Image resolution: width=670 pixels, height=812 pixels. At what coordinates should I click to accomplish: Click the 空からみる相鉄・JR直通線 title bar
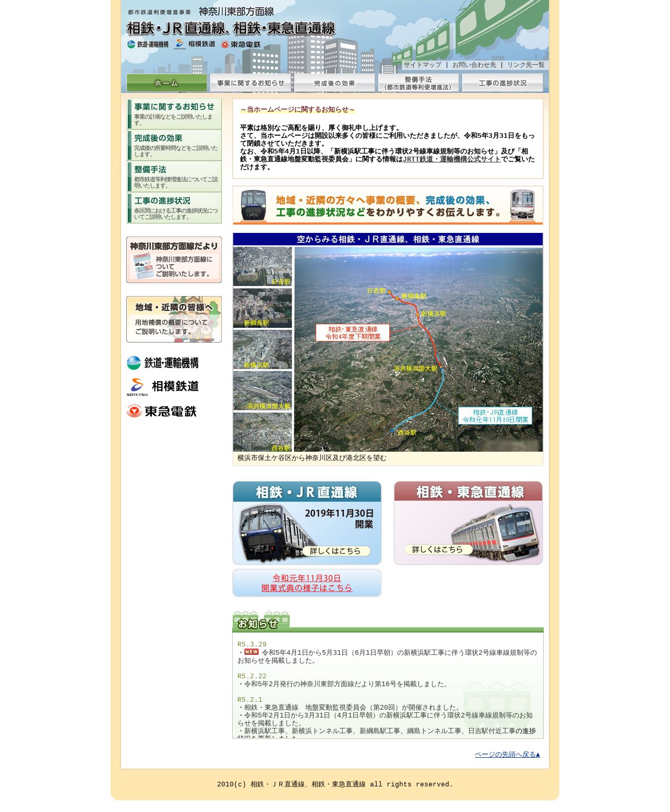388,239
